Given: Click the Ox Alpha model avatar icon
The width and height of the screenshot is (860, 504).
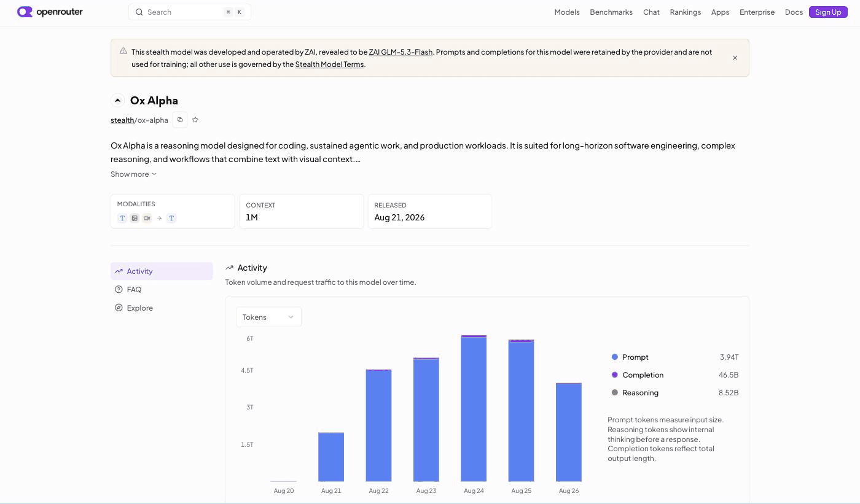Looking at the screenshot, I should (x=118, y=101).
